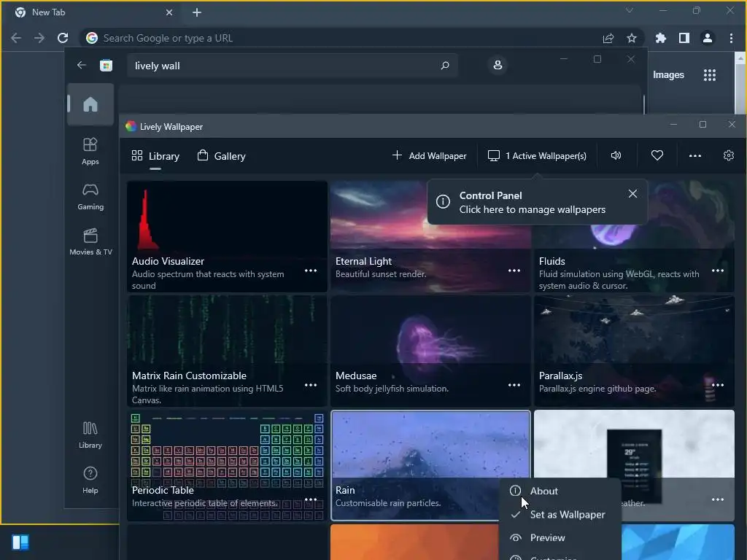Open Help in Microsoft Store sidebar
747x560 pixels.
click(90, 480)
